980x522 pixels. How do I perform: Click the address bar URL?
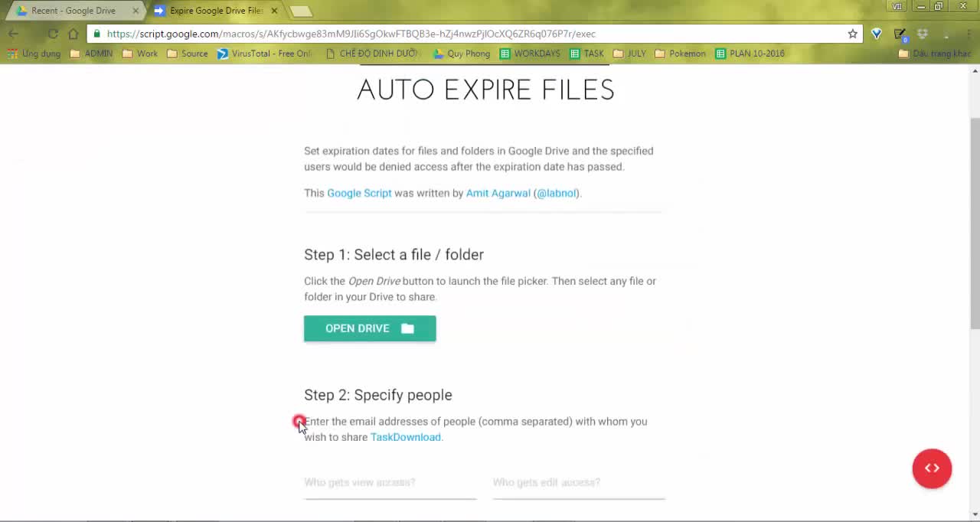351,34
